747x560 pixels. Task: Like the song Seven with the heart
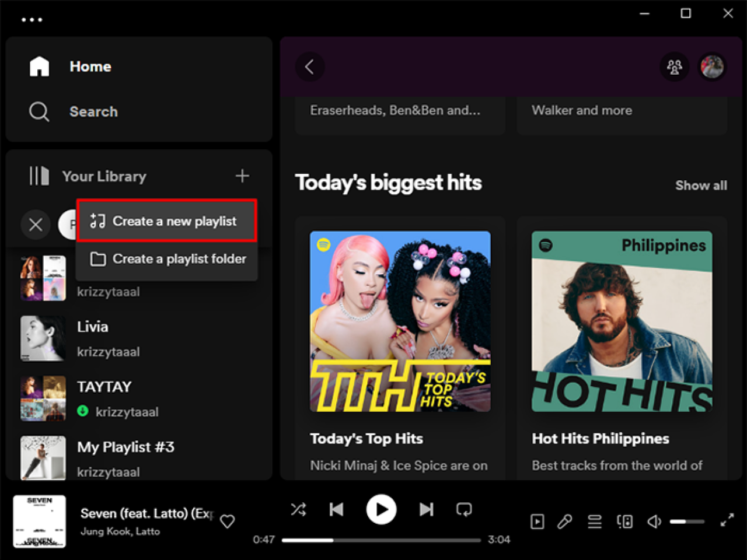pyautogui.click(x=227, y=521)
